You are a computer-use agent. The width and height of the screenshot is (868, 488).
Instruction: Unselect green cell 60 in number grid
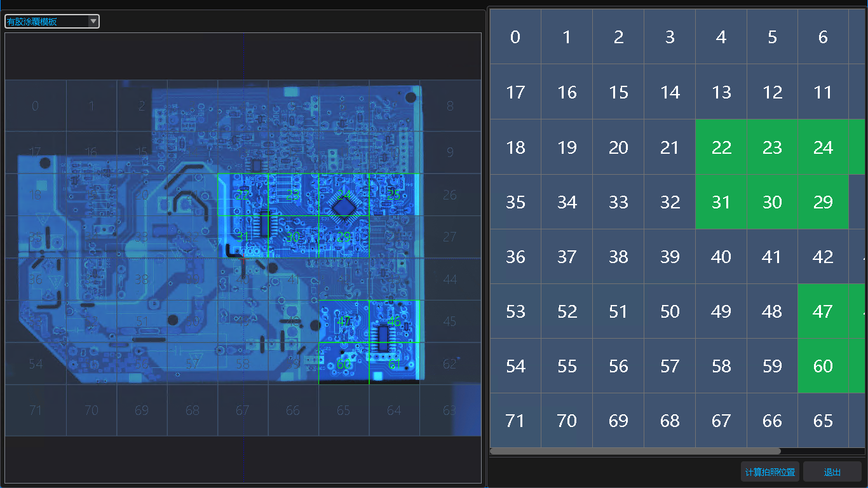[x=823, y=366]
